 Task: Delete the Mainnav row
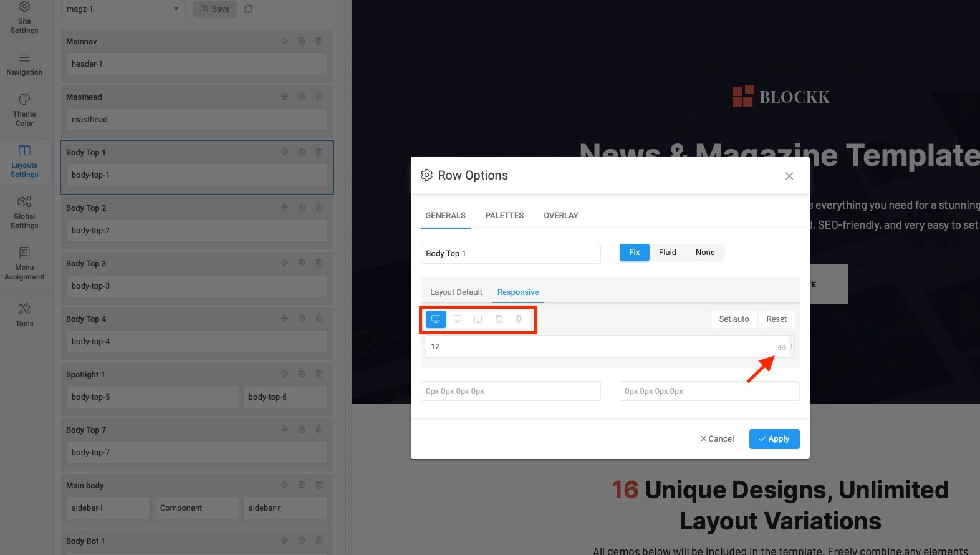tap(319, 41)
